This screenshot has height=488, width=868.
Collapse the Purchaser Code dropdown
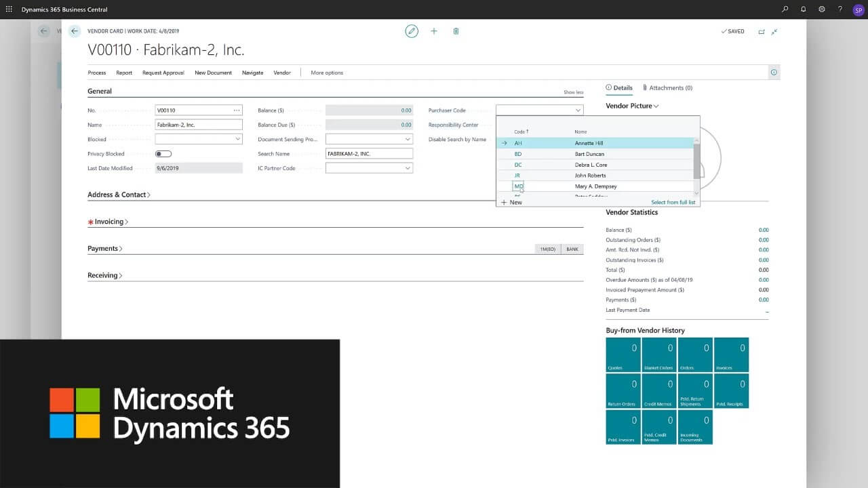(578, 110)
